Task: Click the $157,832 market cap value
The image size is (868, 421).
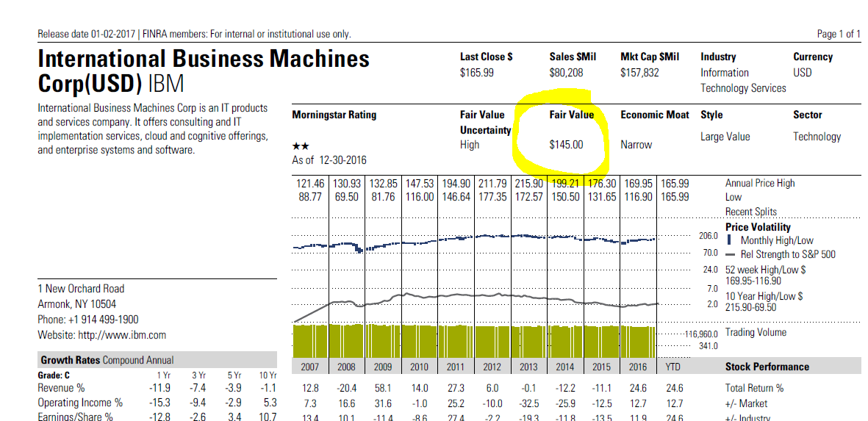Action: tap(640, 73)
